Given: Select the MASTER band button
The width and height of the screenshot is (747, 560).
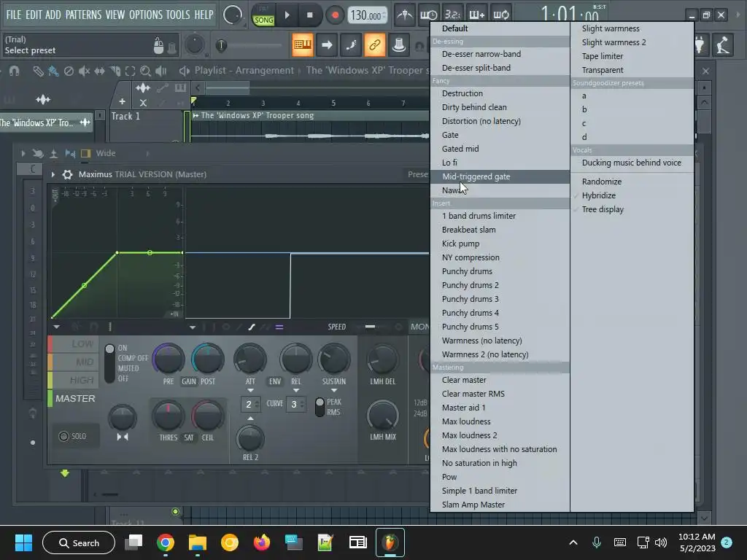Looking at the screenshot, I should [x=74, y=399].
